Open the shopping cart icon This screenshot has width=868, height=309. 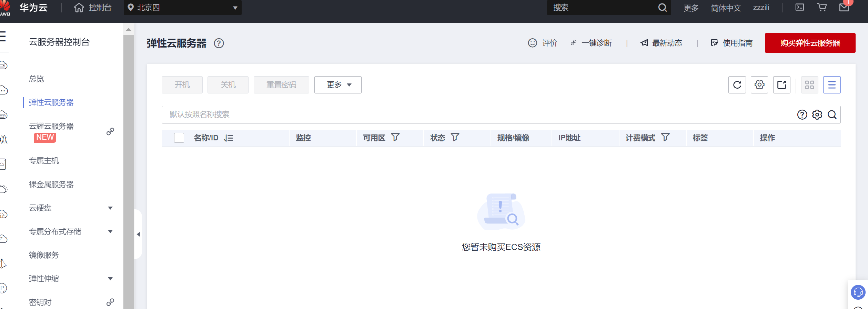[822, 7]
